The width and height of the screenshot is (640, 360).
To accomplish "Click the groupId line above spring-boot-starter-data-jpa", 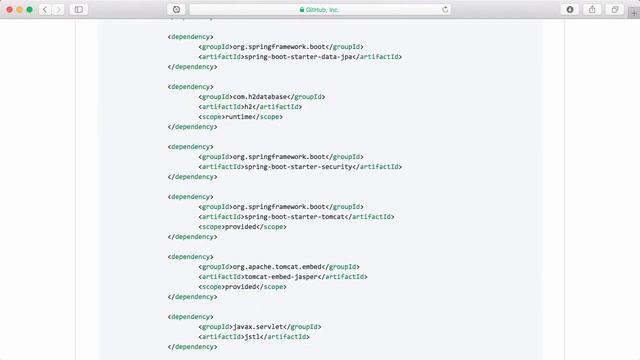I will [281, 47].
